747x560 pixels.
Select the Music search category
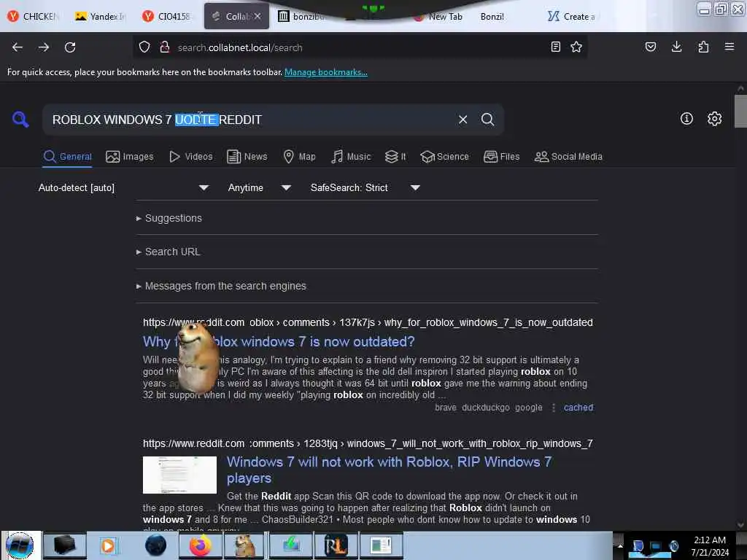pos(351,156)
